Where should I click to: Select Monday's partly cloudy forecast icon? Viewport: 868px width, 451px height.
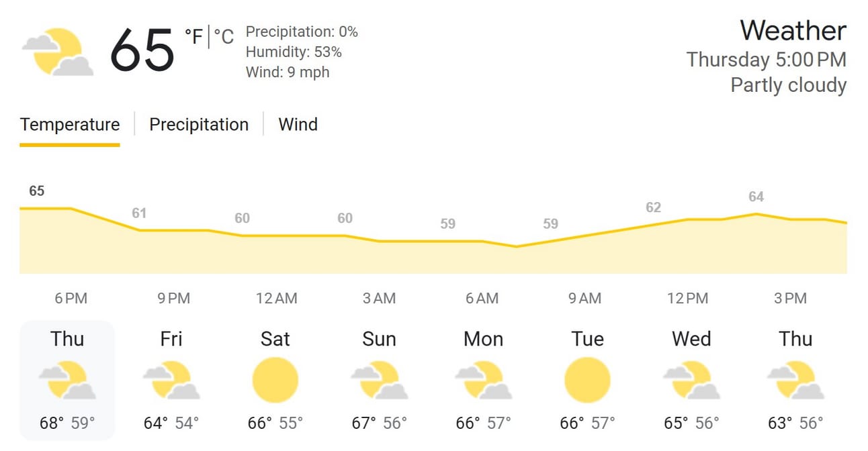484,381
